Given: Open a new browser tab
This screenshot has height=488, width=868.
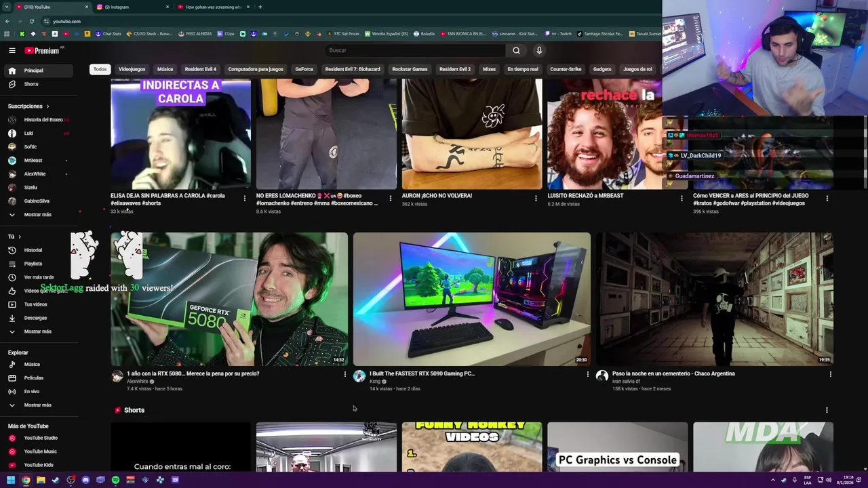Looking at the screenshot, I should (260, 7).
